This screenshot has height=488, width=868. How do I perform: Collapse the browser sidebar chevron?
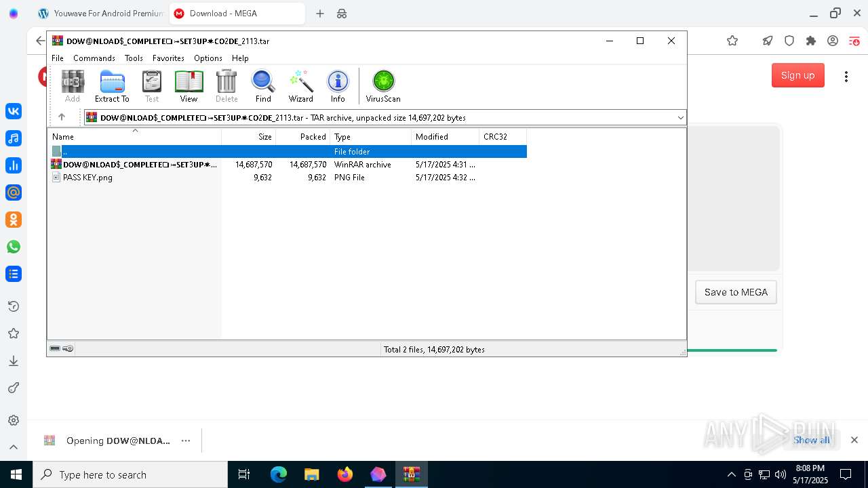coord(14,447)
